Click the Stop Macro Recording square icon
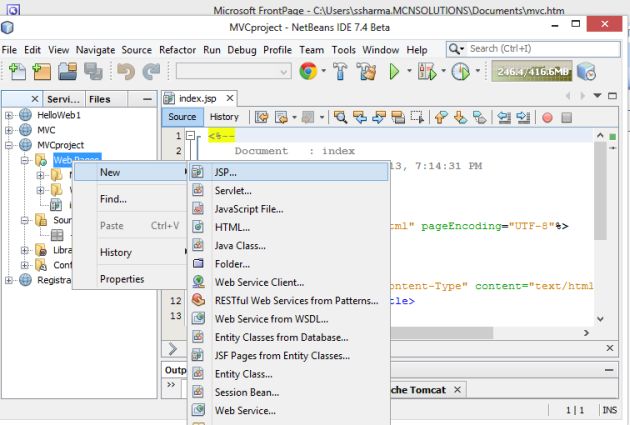Image resolution: width=630 pixels, height=425 pixels. (x=567, y=118)
